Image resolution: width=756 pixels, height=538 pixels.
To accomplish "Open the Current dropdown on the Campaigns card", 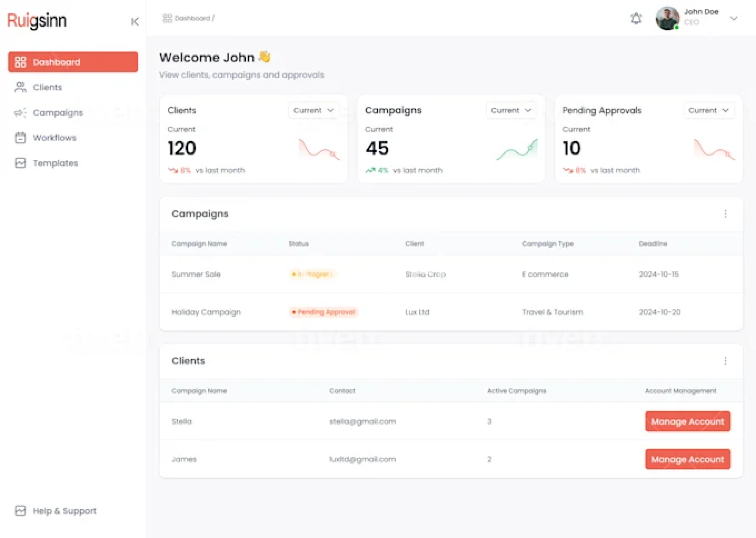I will (511, 111).
